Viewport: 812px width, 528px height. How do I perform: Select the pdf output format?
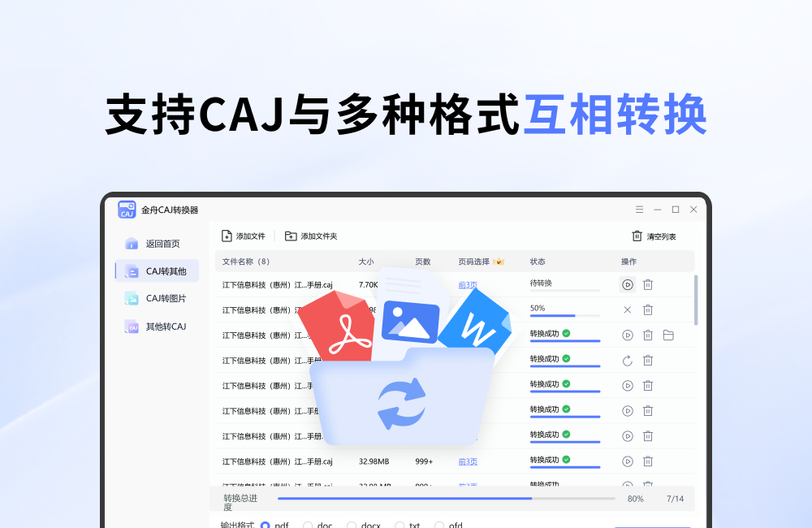coord(268,525)
